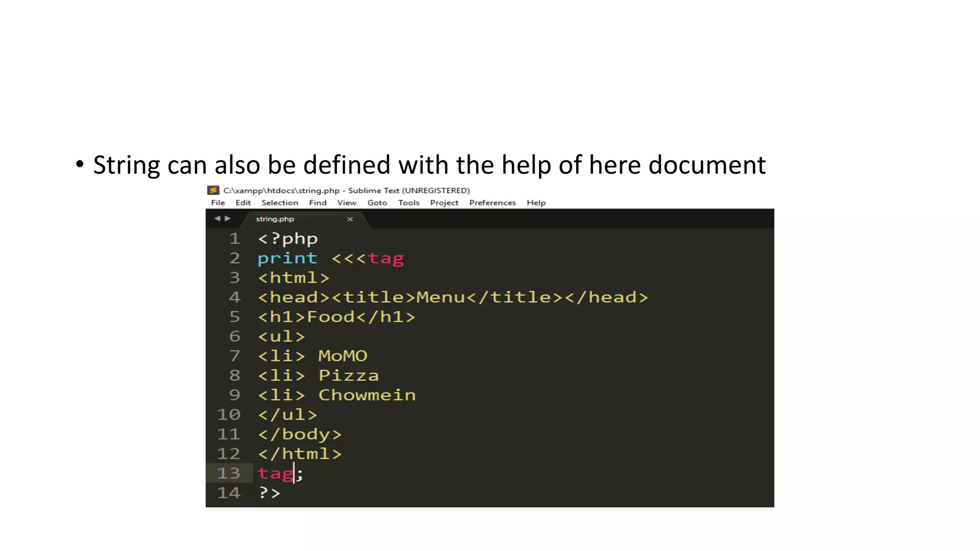Click line number 4 in gutter
This screenshot has width=980, height=551.
pyautogui.click(x=234, y=298)
